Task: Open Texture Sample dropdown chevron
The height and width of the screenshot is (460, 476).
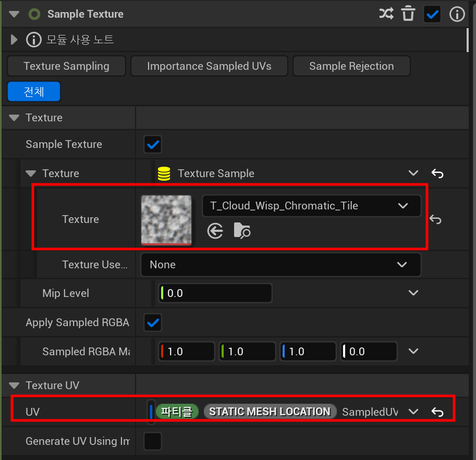Action: [x=413, y=173]
